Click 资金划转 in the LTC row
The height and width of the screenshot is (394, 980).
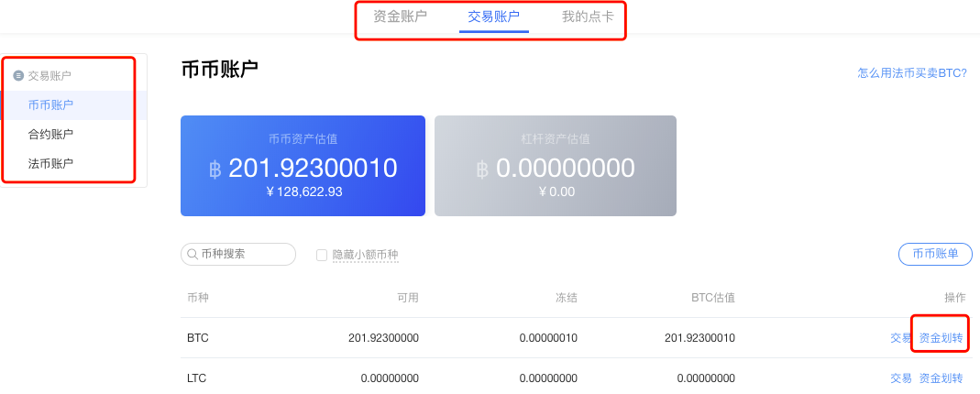pos(941,378)
